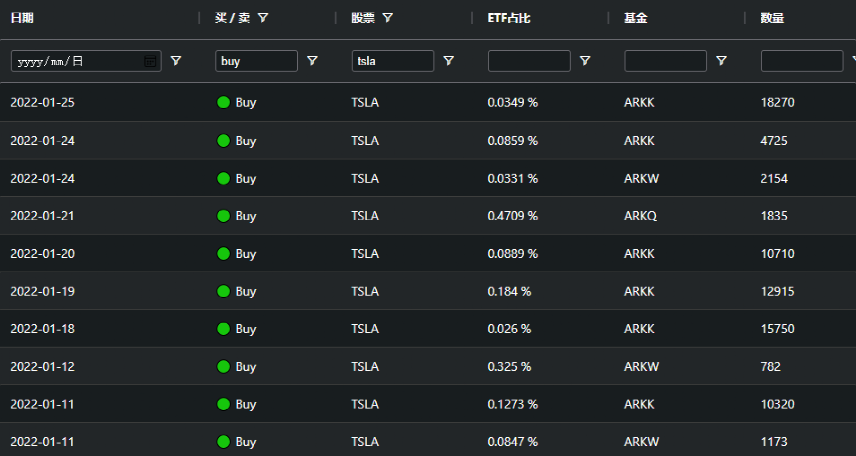Screen dimensions: 856x456
Task: Focus the tsla stock filter box
Action: click(x=393, y=61)
